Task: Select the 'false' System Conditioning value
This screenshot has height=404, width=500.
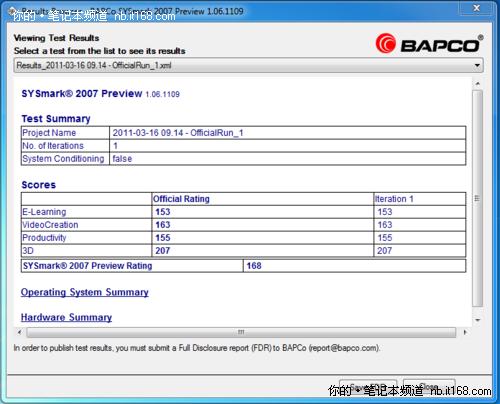Action: (122, 159)
